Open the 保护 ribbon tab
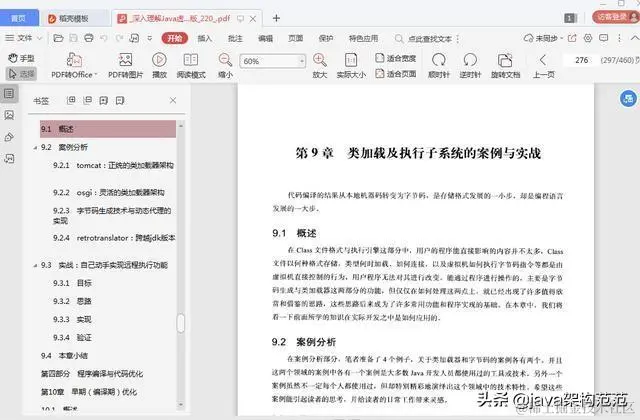 pyautogui.click(x=326, y=38)
